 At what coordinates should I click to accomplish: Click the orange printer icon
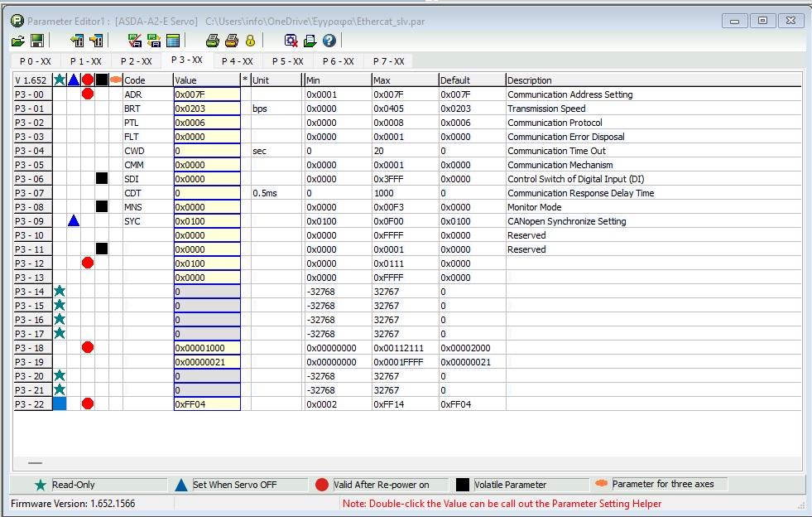point(232,41)
